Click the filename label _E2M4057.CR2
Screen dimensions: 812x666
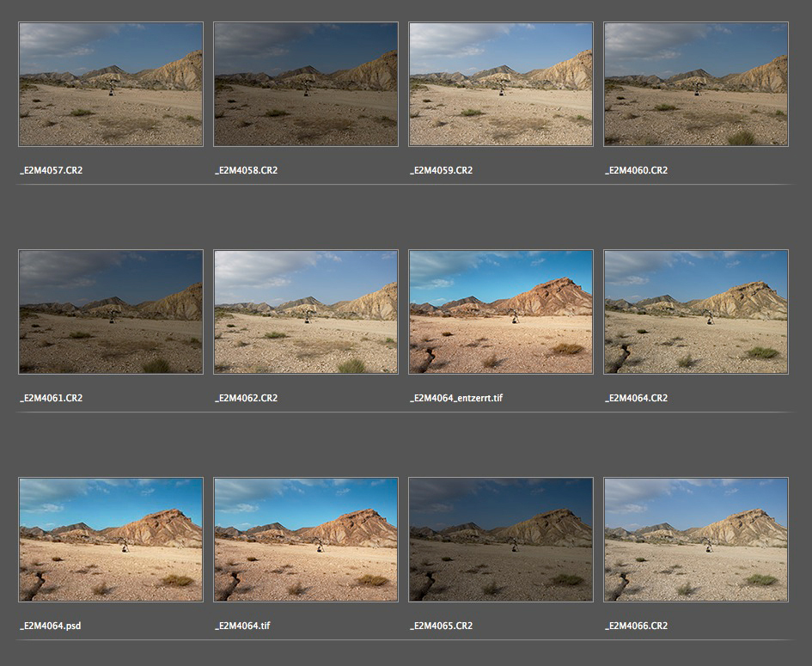click(52, 170)
